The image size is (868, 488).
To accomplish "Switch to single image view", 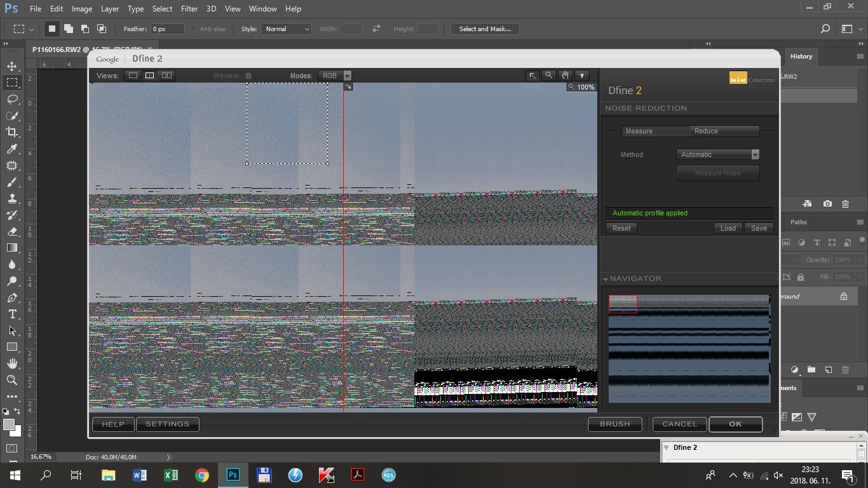I will click(x=133, y=76).
